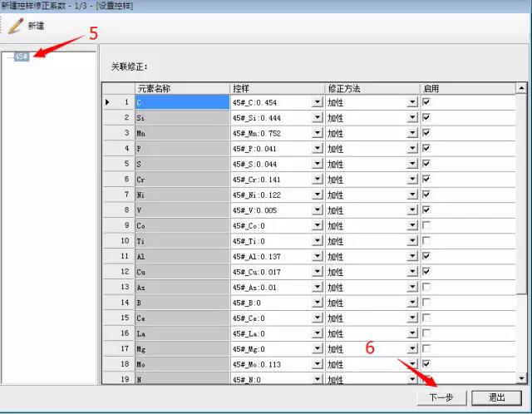
Task: Open the 控样 dropdown for Si
Action: tap(317, 118)
